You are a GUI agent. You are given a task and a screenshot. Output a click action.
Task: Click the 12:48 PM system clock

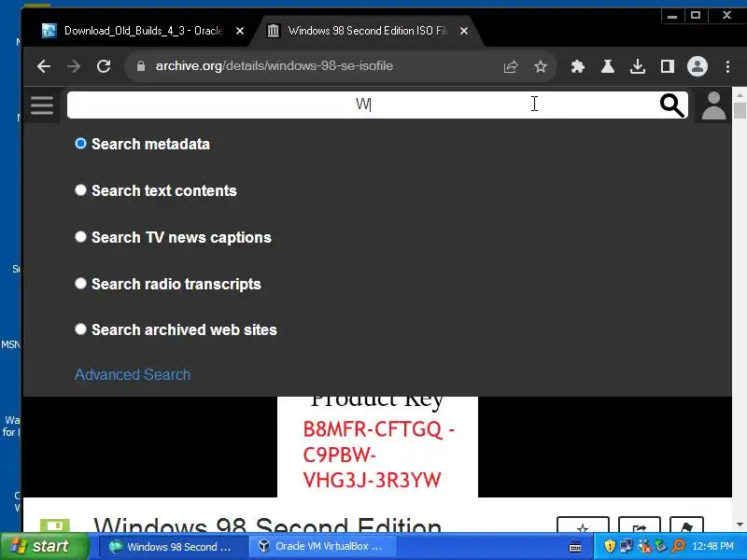712,546
